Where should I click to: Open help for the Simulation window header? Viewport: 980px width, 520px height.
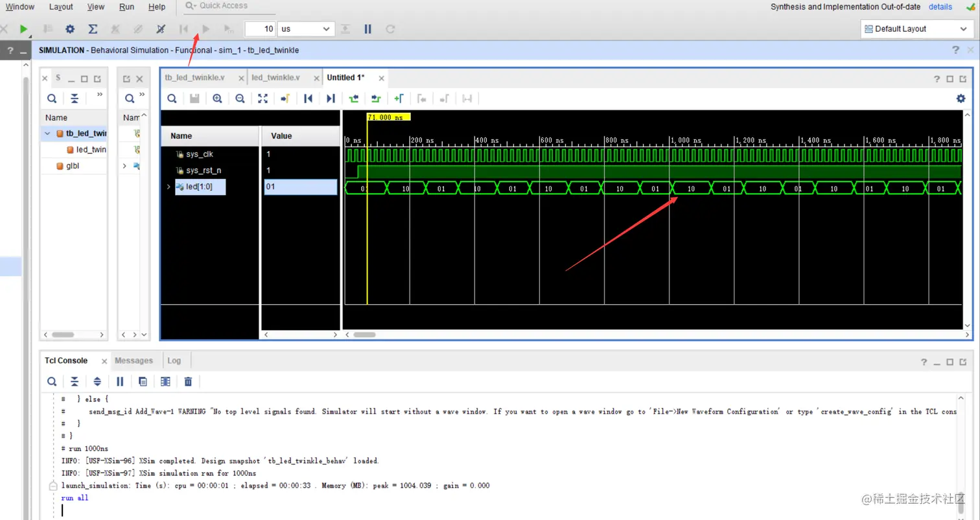pos(956,51)
